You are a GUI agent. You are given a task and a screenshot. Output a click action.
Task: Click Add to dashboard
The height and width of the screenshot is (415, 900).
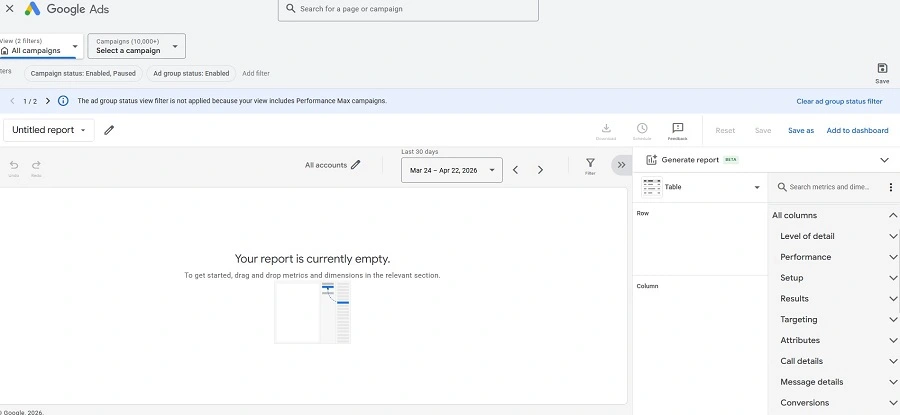(857, 130)
